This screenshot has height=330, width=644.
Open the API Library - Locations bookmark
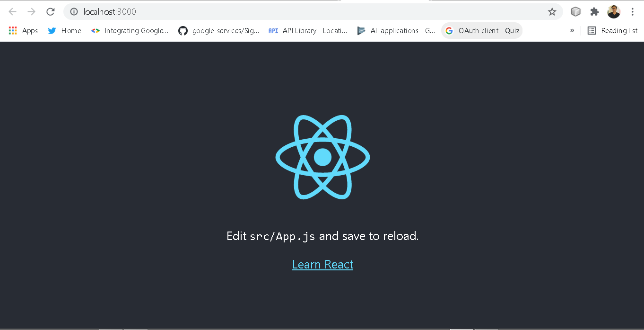307,30
